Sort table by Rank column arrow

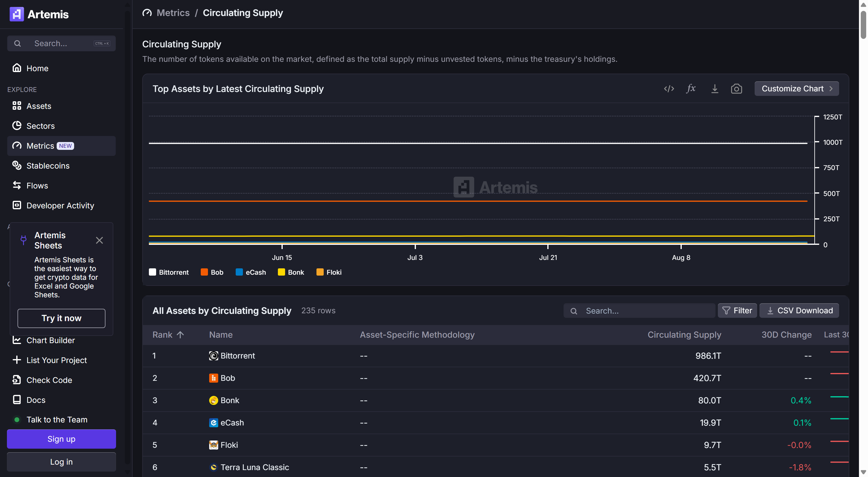click(180, 334)
